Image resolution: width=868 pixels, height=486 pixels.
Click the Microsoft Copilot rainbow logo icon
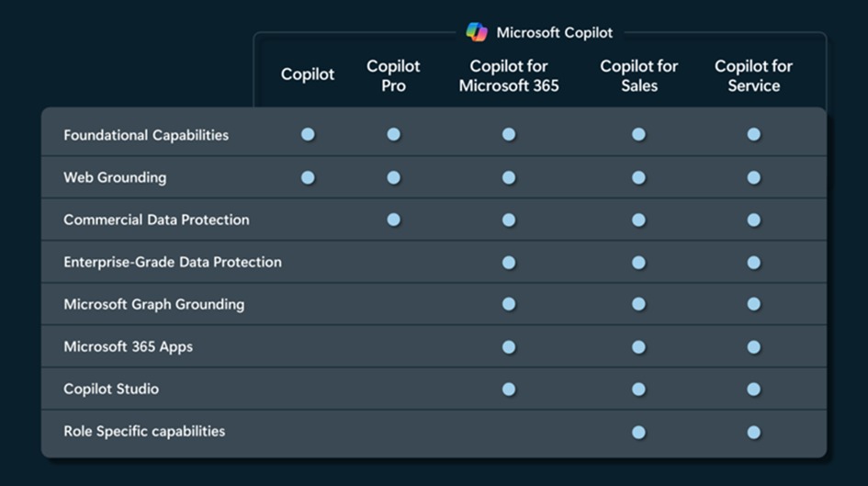click(477, 32)
